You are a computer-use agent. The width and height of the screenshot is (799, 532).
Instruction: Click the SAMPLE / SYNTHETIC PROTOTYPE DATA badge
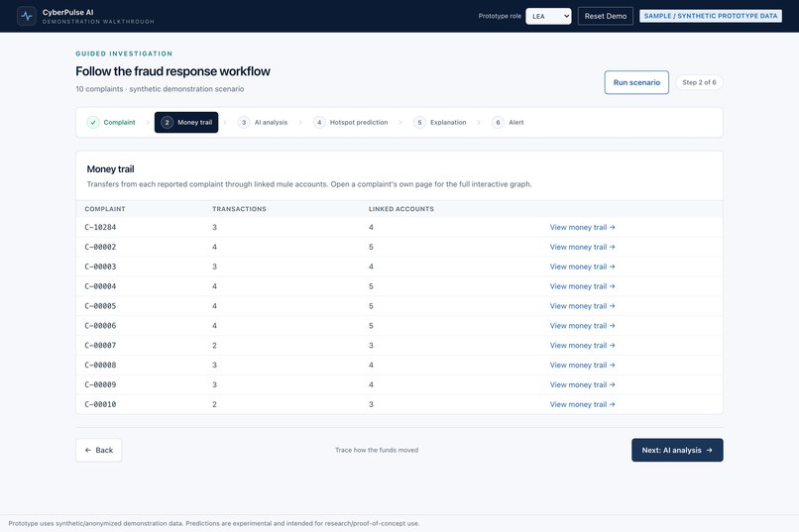711,16
